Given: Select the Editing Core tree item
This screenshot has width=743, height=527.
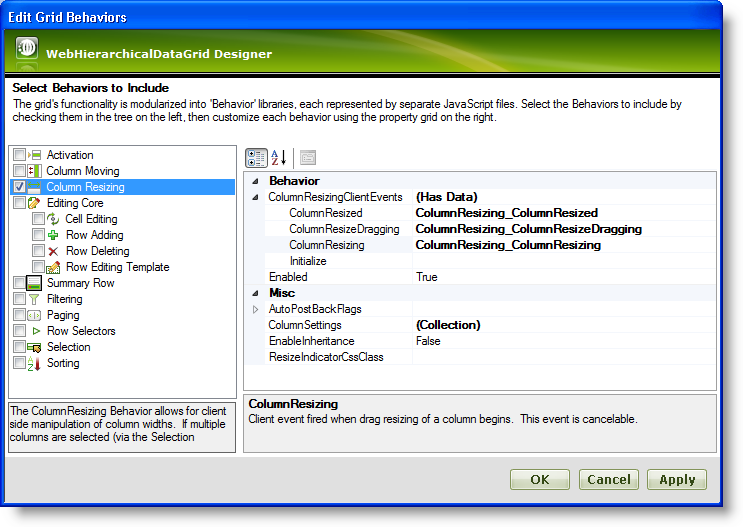Looking at the screenshot, I should tap(75, 203).
